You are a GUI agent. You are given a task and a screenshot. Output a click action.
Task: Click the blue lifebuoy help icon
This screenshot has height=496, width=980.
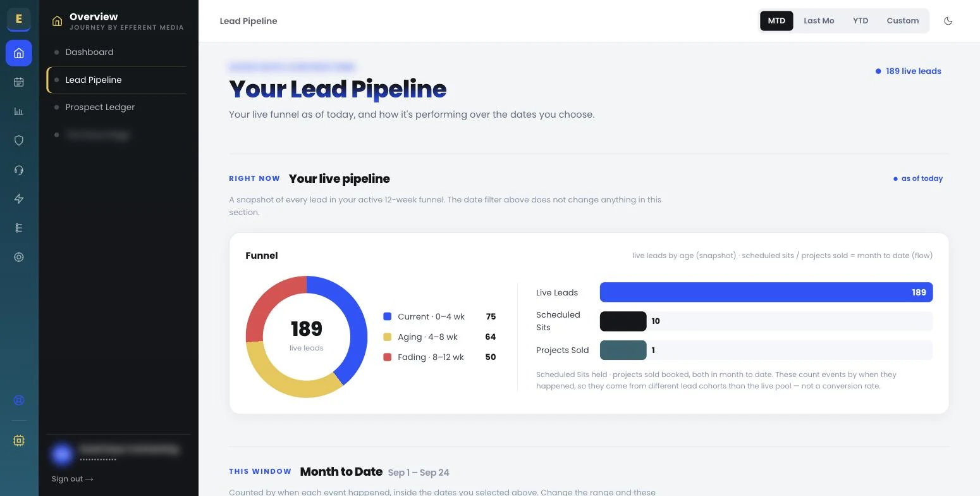pyautogui.click(x=19, y=400)
